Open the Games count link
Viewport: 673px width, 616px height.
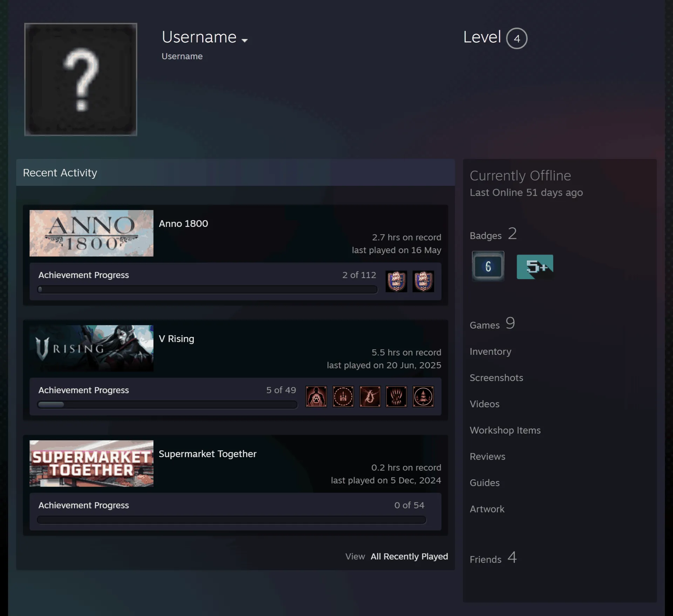[x=492, y=324]
